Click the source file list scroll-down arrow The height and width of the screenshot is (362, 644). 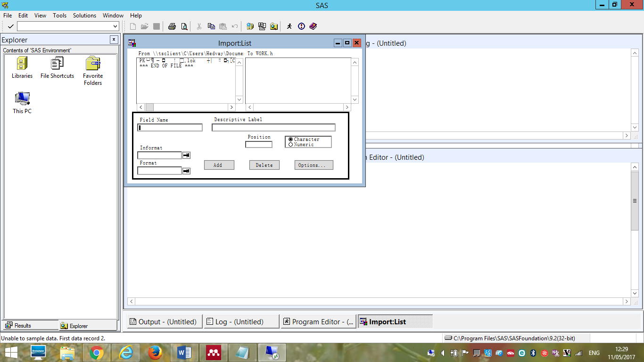pos(239,99)
